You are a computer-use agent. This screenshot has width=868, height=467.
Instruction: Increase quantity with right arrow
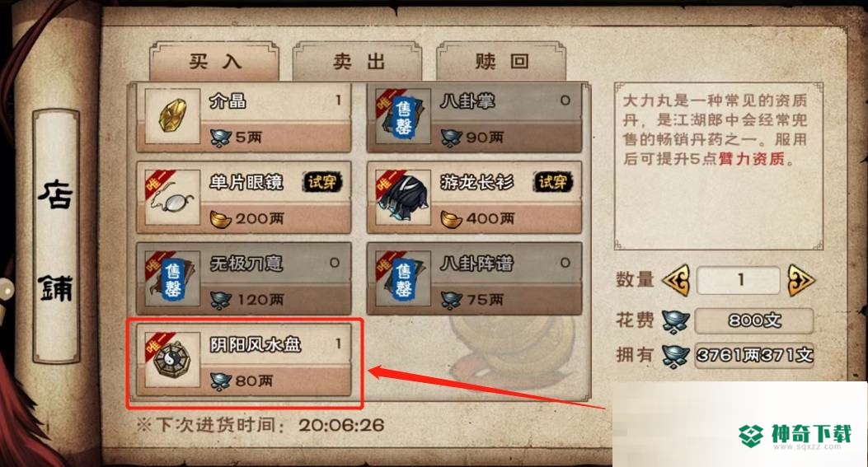tap(801, 281)
